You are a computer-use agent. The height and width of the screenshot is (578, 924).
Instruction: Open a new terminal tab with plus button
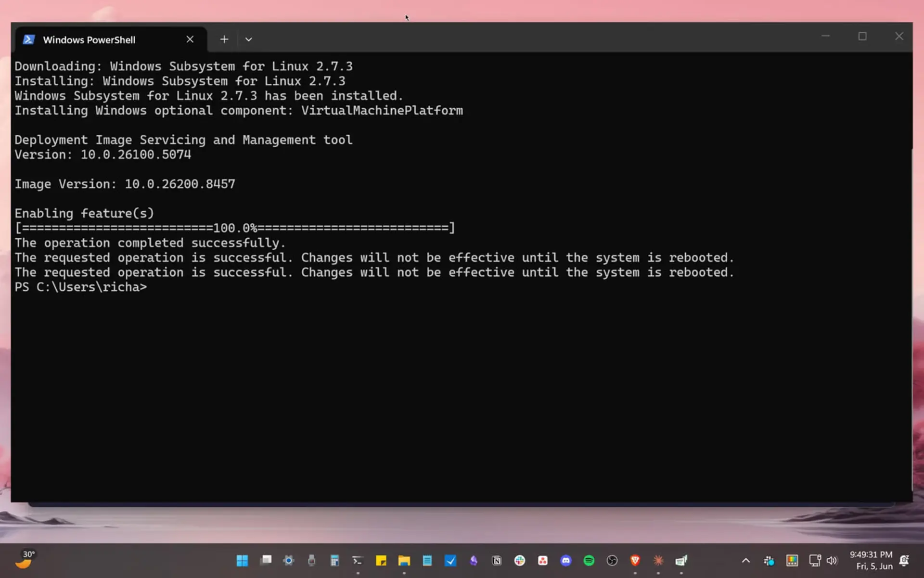(x=224, y=39)
